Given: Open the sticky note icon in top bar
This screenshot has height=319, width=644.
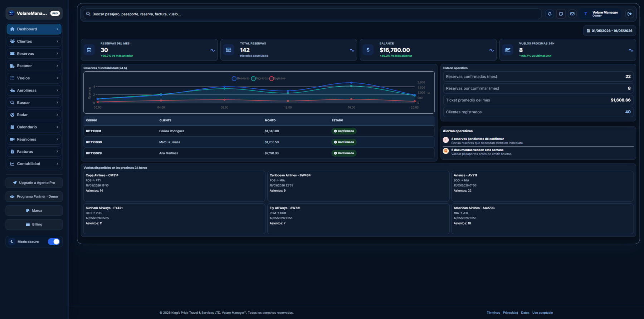Looking at the screenshot, I should (561, 14).
